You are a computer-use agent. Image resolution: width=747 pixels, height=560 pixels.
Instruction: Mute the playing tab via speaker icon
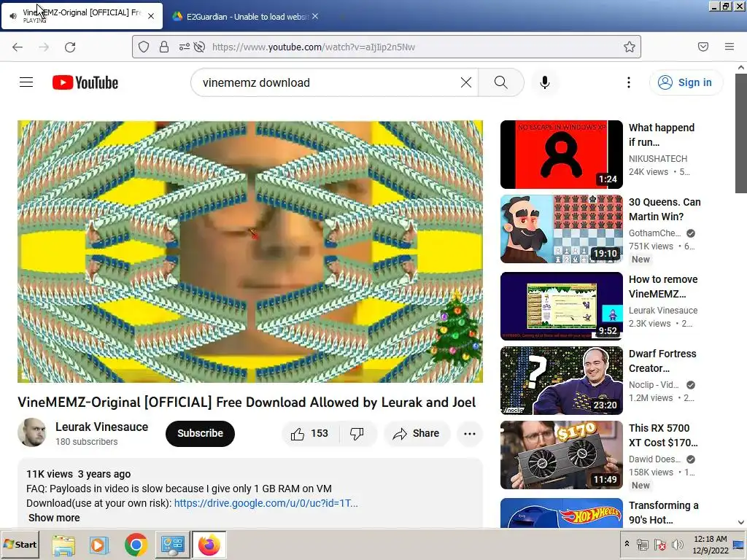pyautogui.click(x=13, y=16)
